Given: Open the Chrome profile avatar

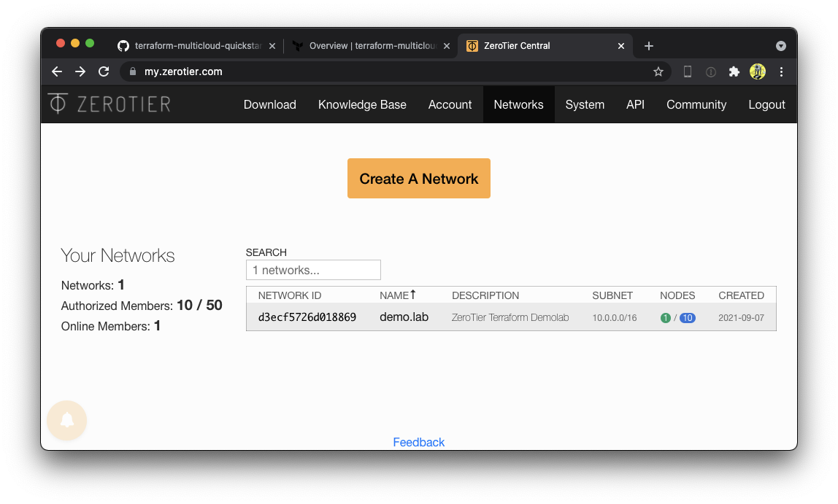Looking at the screenshot, I should 757,71.
